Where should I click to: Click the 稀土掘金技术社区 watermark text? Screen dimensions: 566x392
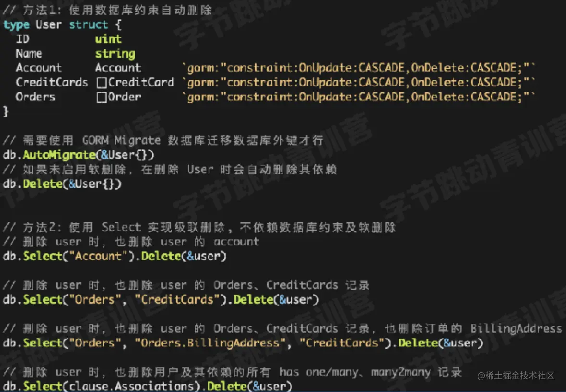(x=516, y=376)
